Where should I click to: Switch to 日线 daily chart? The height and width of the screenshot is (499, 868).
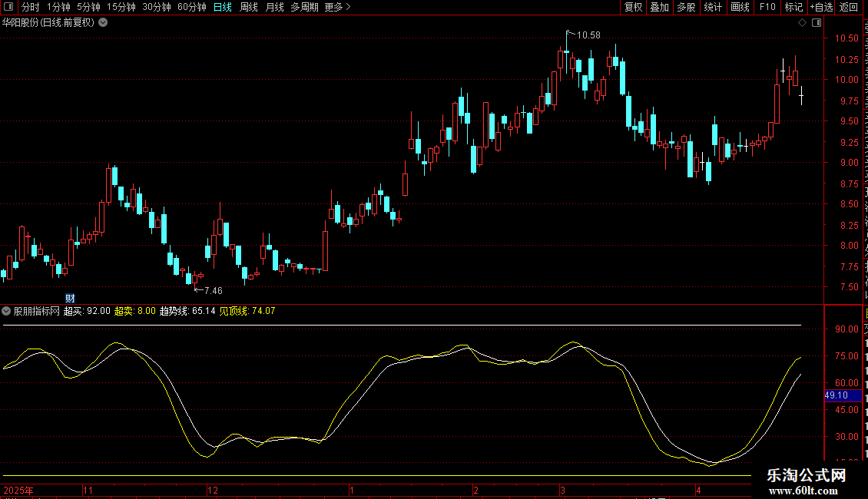(x=223, y=7)
